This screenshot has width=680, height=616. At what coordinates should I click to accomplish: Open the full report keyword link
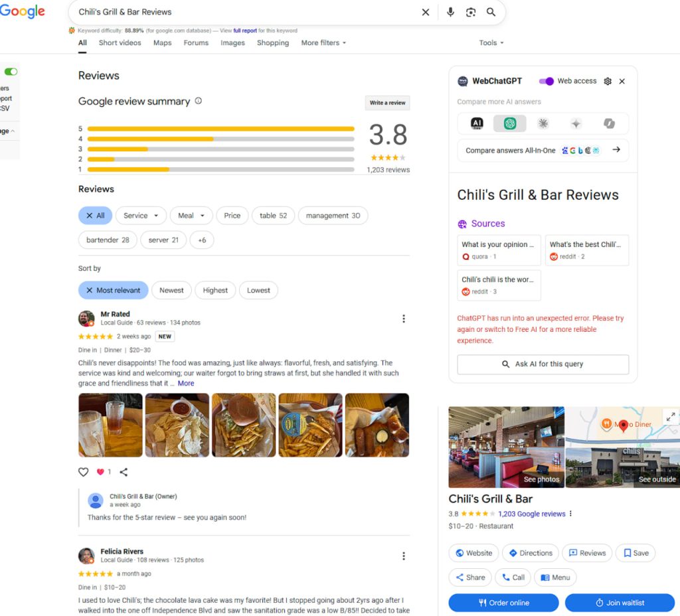pos(245,31)
